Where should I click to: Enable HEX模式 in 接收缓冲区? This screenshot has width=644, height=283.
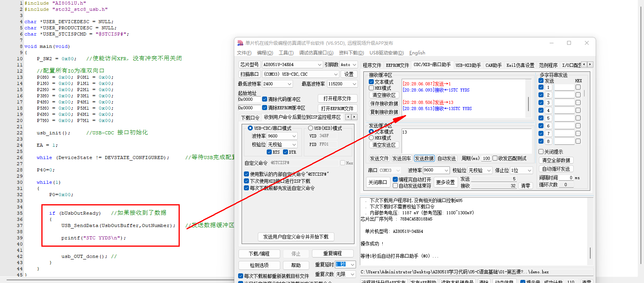coord(371,88)
